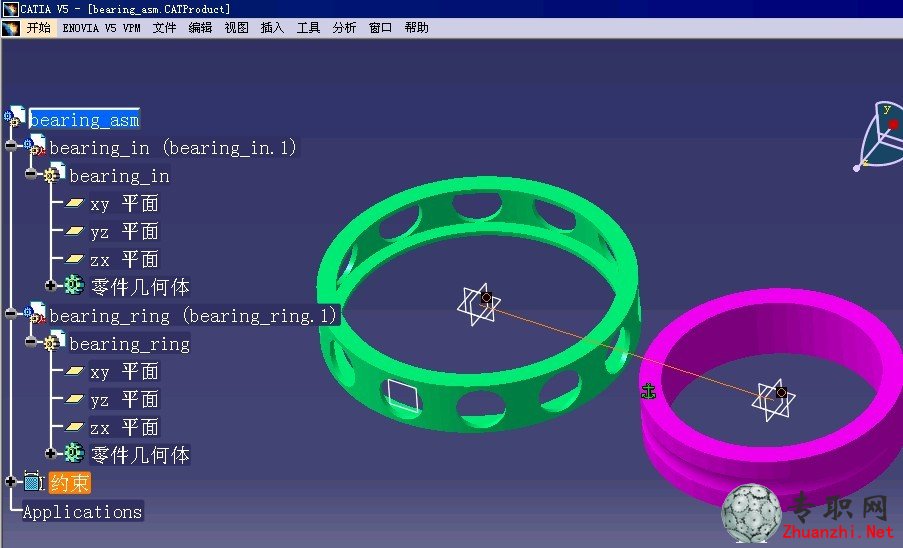Open the 分析 menu
Screen dimensions: 903x548
[x=344, y=28]
